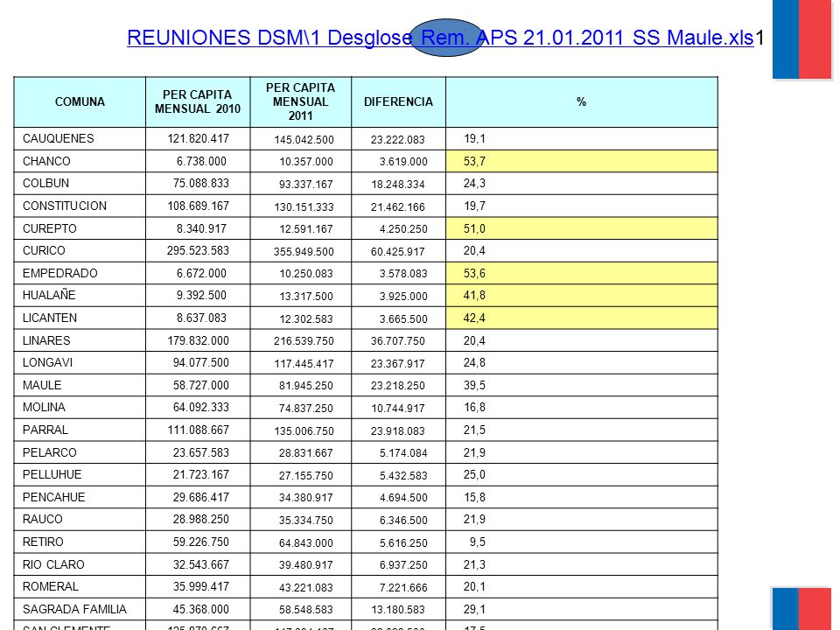Select the PER CAPITA MENSUAL 2010 header
The width and height of the screenshot is (840, 630).
(x=198, y=101)
